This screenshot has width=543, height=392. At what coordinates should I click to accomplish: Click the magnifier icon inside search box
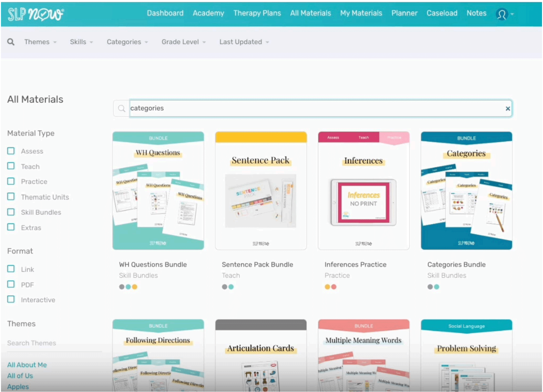[121, 108]
